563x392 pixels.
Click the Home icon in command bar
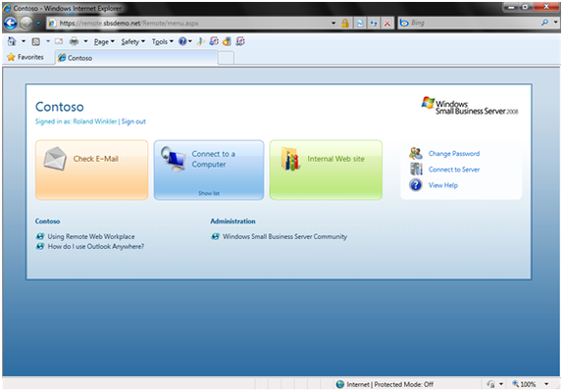click(12, 41)
